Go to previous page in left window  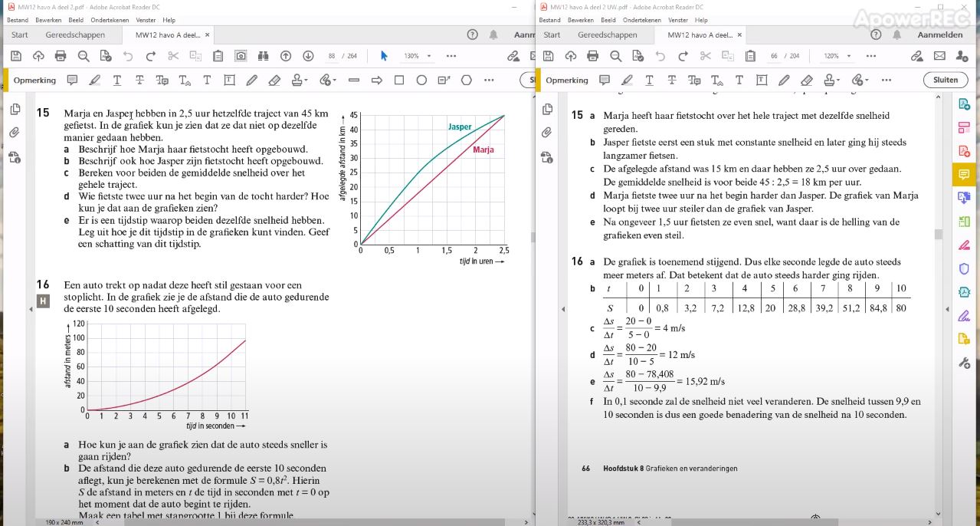286,56
